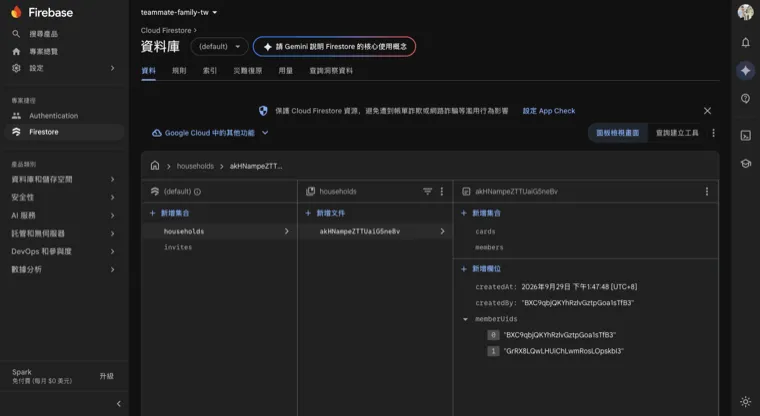The image size is (760, 416).
Task: Click the breadcrumb home icon
Action: click(x=155, y=165)
